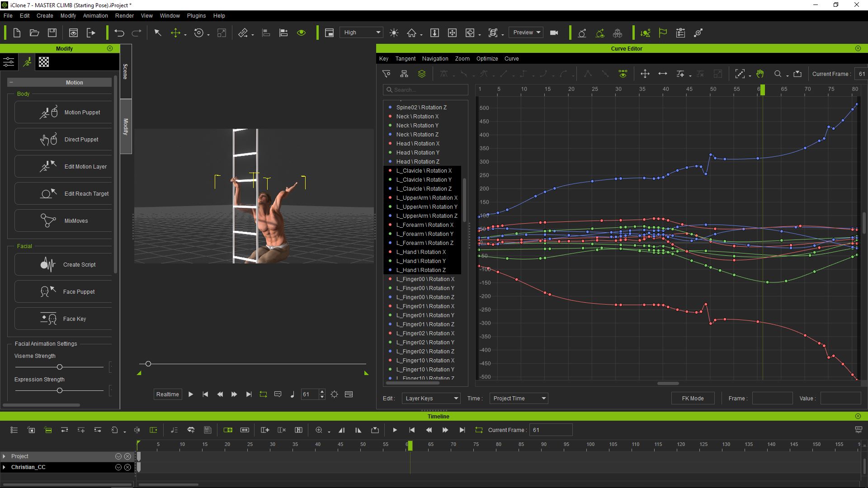Click the FK Mode button
Viewport: 868px width, 488px height.
point(693,398)
